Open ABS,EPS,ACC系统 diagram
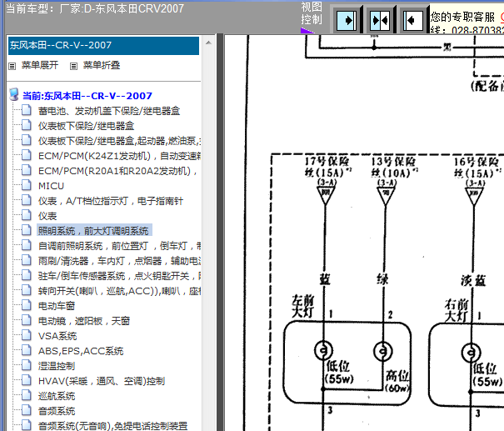The height and width of the screenshot is (431, 504). (x=81, y=351)
